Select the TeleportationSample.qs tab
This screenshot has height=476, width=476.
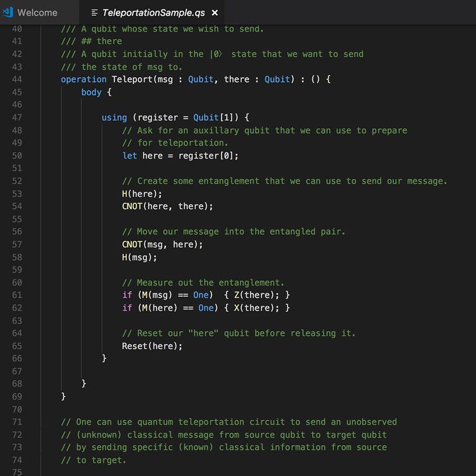pyautogui.click(x=153, y=13)
